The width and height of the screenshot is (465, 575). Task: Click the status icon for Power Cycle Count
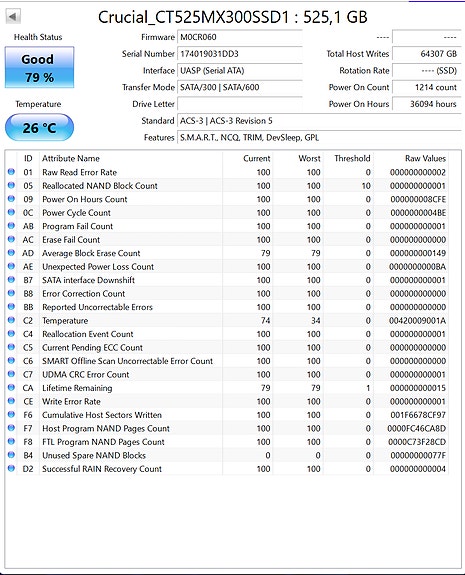pyautogui.click(x=11, y=212)
